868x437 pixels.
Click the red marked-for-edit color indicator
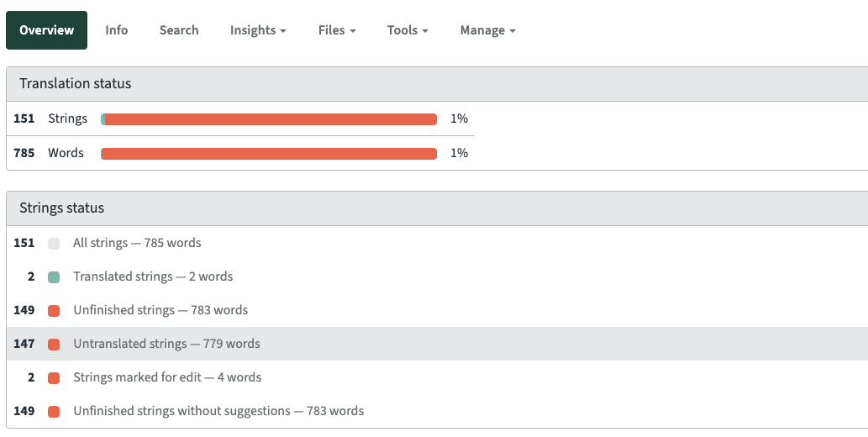point(54,378)
